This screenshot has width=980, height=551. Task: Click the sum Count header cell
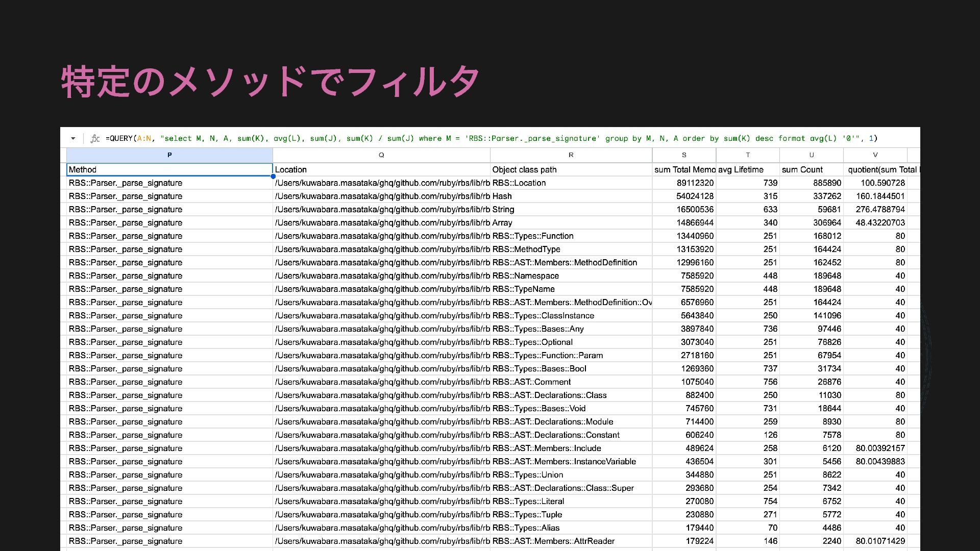pos(812,170)
